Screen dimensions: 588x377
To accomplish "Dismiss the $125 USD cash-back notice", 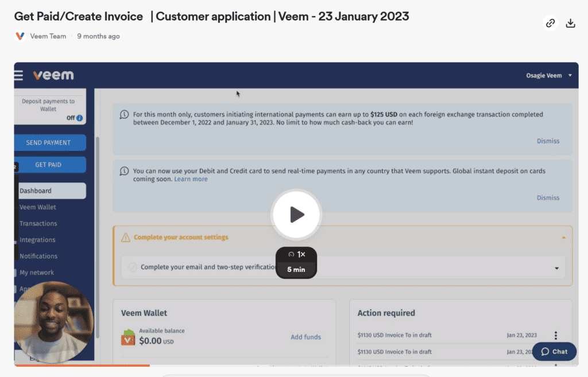I will (548, 141).
